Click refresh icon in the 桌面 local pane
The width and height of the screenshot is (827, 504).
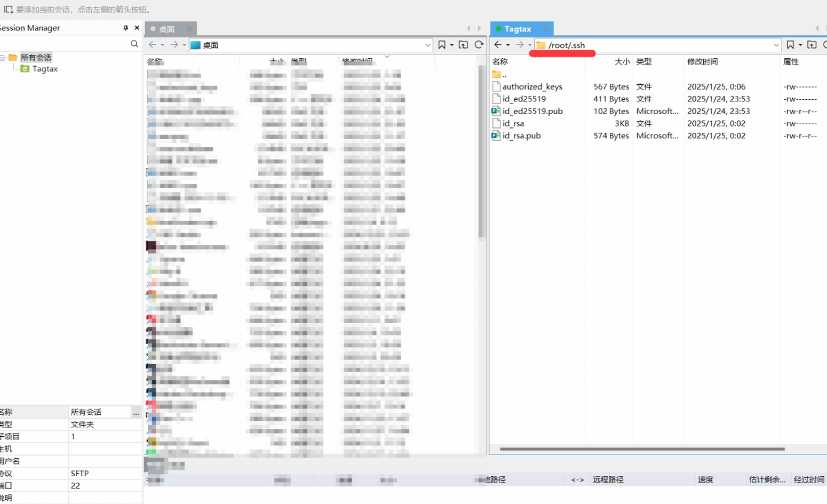(x=479, y=45)
